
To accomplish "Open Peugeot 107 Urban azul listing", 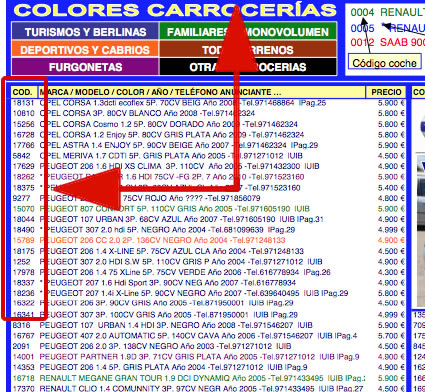I will coord(208,219).
